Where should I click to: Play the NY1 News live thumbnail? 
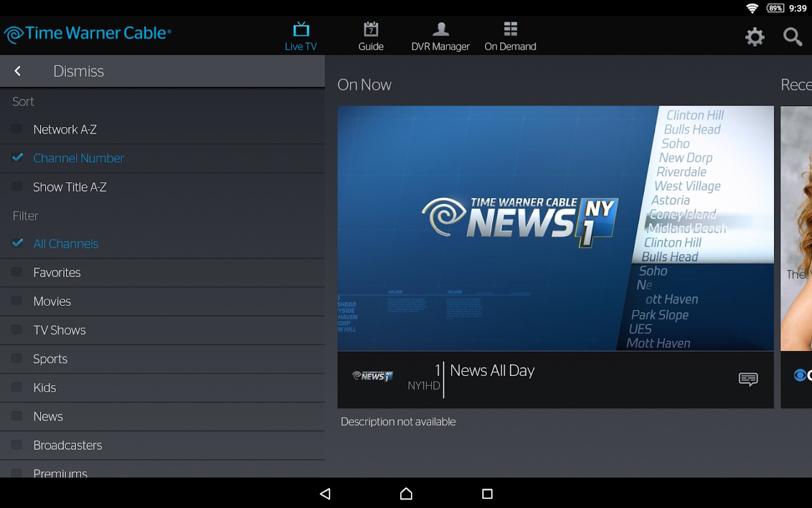(x=555, y=228)
